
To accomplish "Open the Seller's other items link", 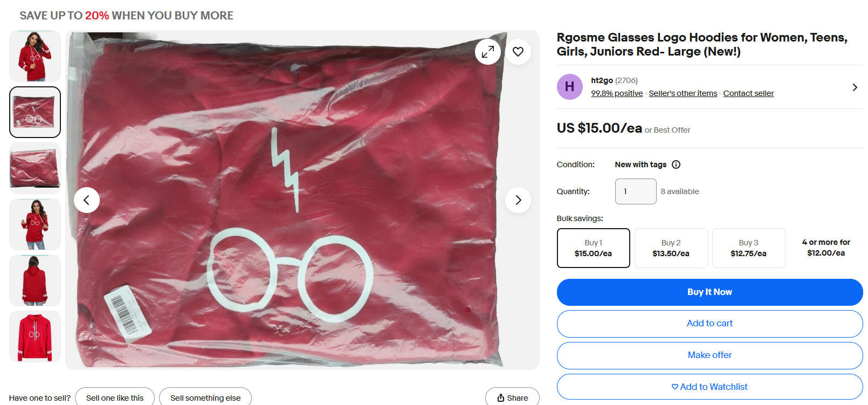I will [x=683, y=93].
